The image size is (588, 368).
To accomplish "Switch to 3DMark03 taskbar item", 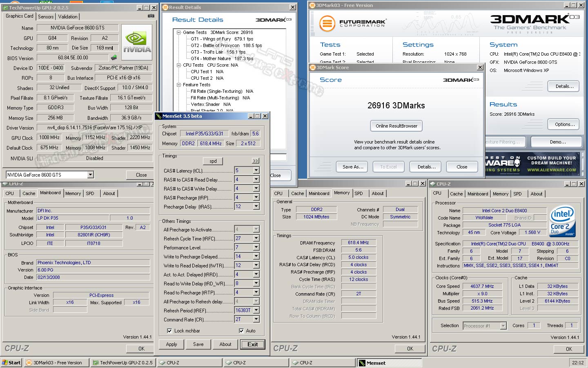I will pos(56,363).
